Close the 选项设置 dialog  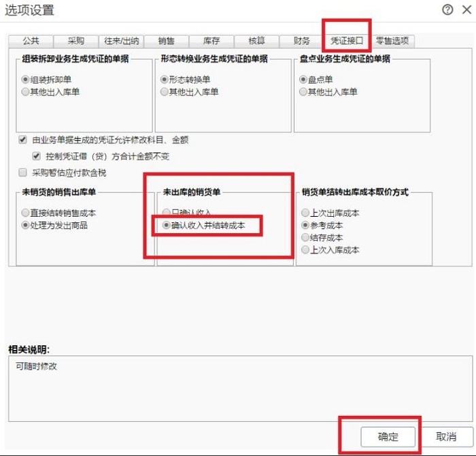point(466,10)
